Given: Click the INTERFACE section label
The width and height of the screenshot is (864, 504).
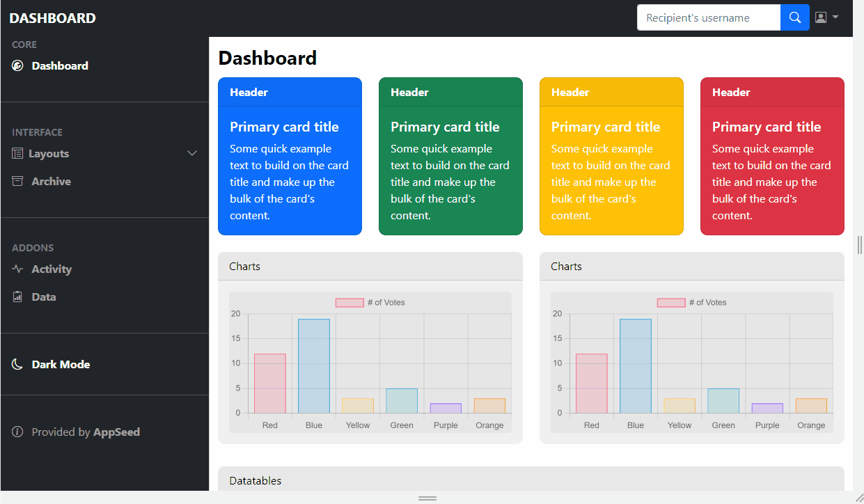Looking at the screenshot, I should click(x=37, y=132).
